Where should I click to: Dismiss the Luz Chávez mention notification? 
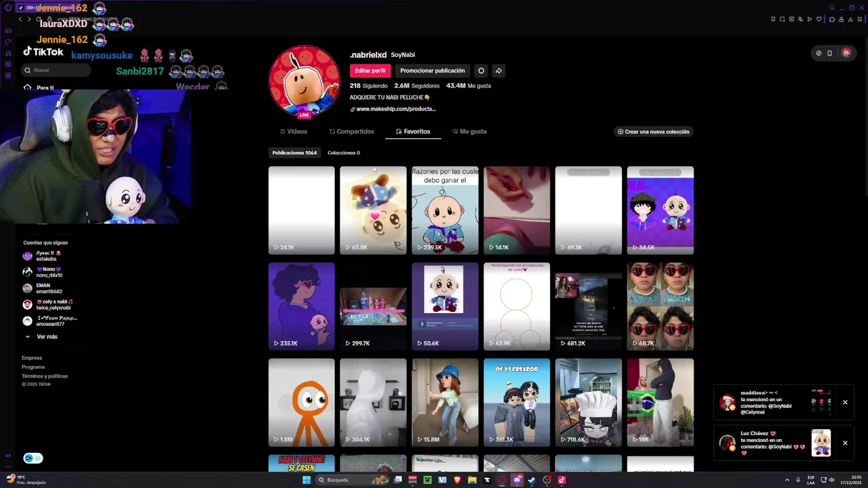(x=845, y=443)
